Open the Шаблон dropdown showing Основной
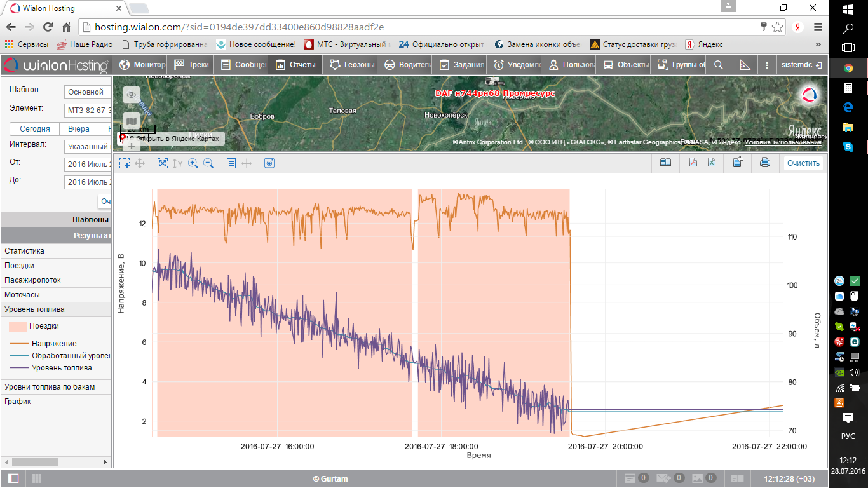The height and width of the screenshot is (488, 868). coord(88,92)
